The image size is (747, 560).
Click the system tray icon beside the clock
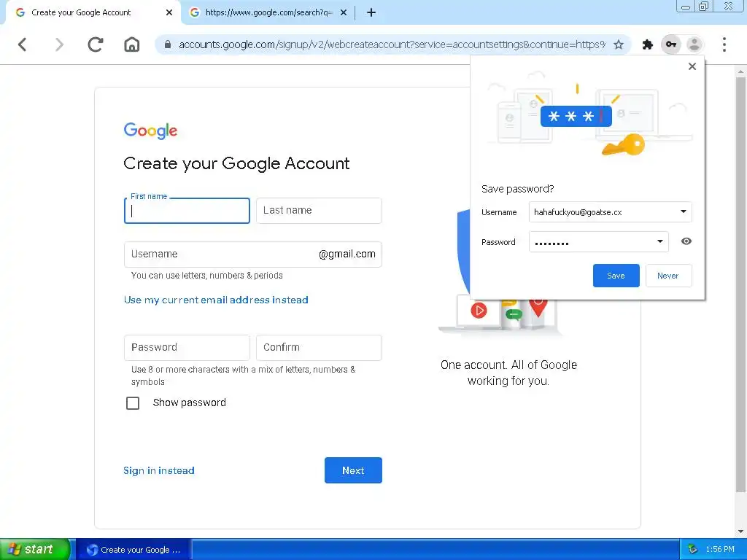coord(692,550)
